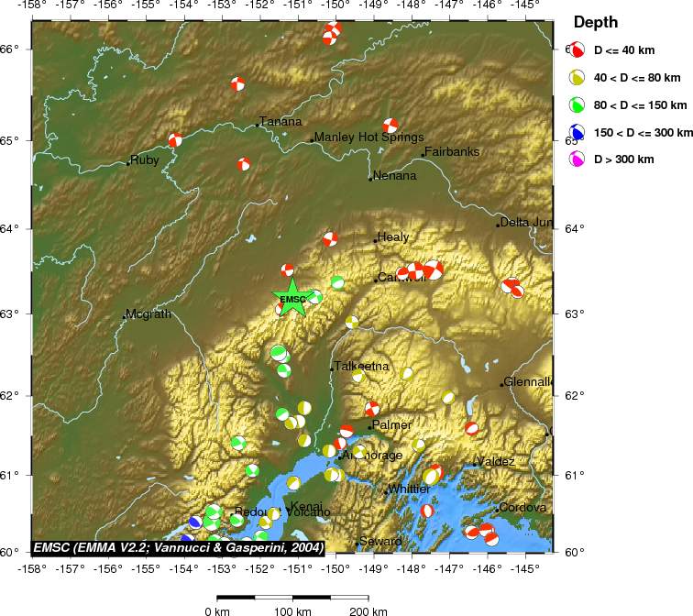This screenshot has height=616, width=693.
Task: Click the Cordova town label
Action: (x=522, y=507)
